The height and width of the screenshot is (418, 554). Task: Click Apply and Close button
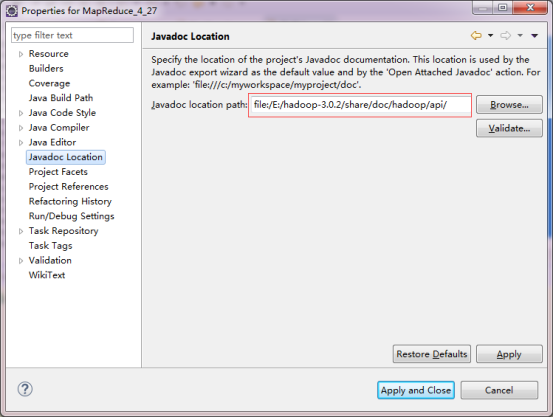(x=416, y=390)
